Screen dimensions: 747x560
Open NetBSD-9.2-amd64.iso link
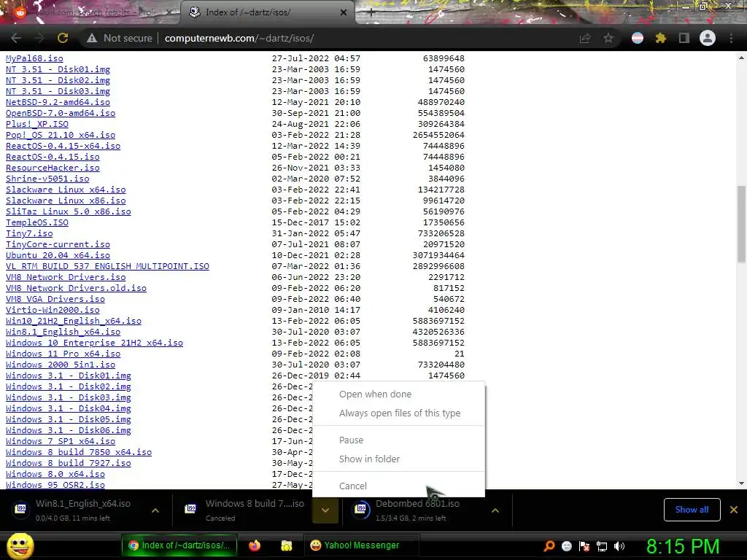click(x=58, y=102)
